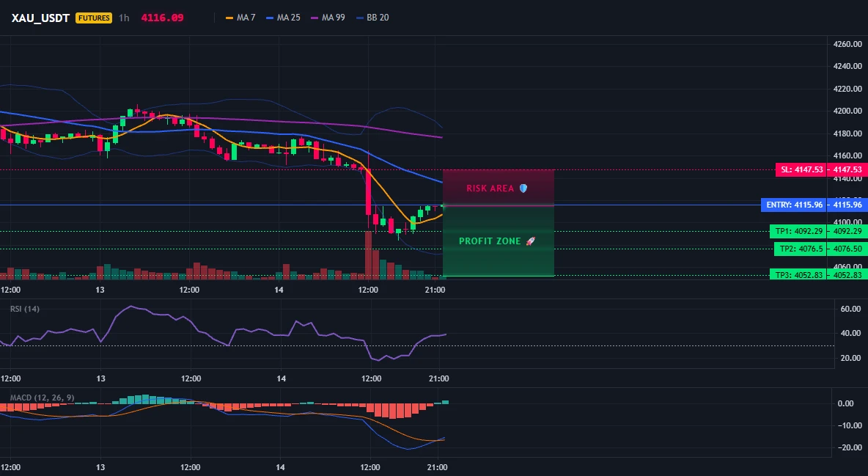Click the RISK AREA label
The height and width of the screenshot is (476, 868).
490,188
